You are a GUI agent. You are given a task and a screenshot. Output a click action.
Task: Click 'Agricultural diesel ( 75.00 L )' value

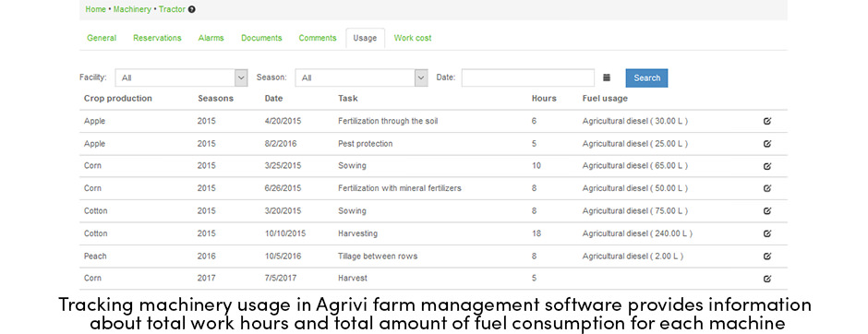635,210
